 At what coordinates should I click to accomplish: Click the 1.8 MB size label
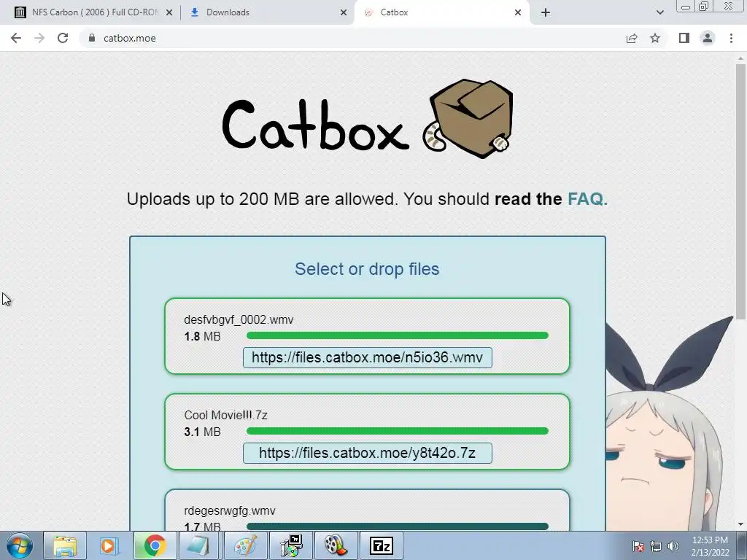click(x=203, y=337)
